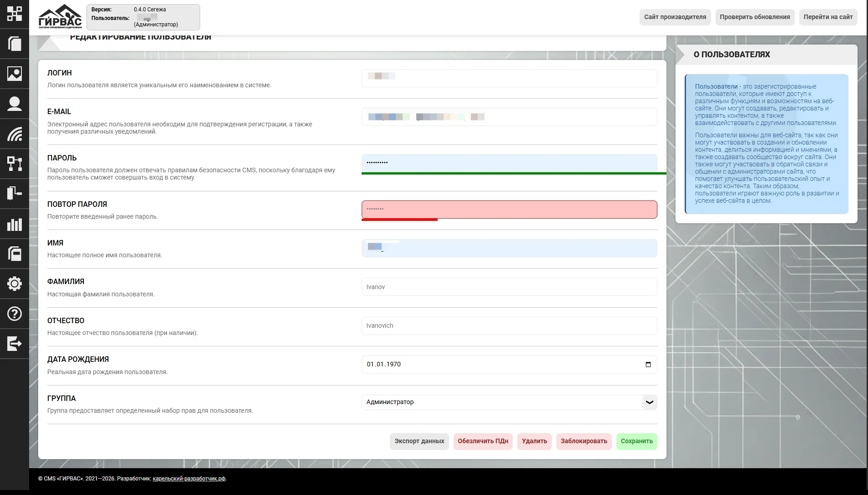Open the templates layout sidebar icon
This screenshot has width=868, height=495.
pyautogui.click(x=15, y=193)
